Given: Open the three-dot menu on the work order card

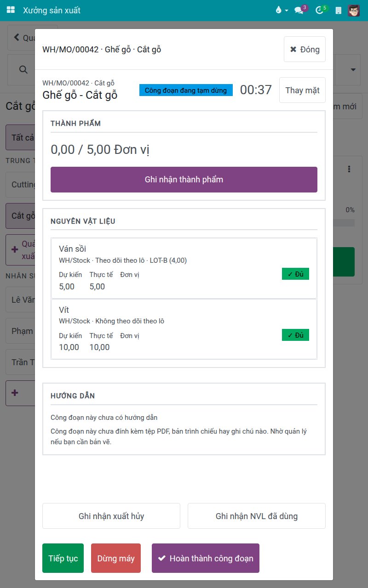Looking at the screenshot, I should pyautogui.click(x=350, y=169).
